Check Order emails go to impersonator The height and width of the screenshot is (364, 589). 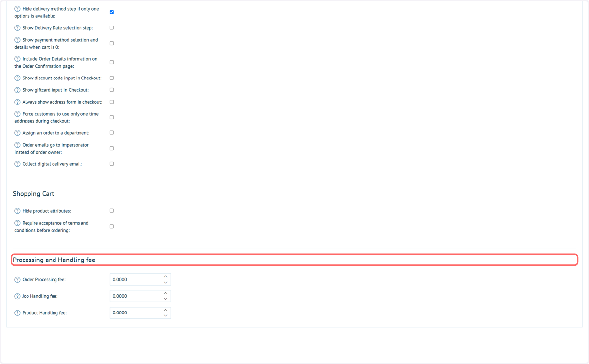click(112, 148)
